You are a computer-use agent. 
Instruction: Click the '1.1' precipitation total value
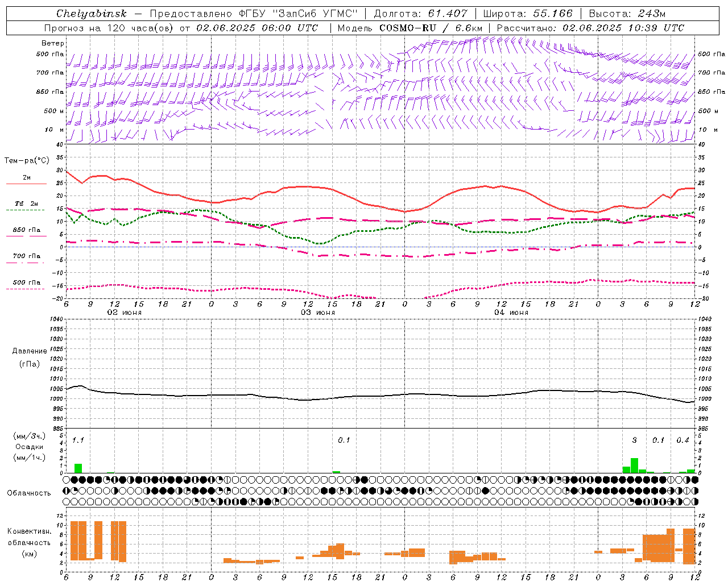pos(78,440)
